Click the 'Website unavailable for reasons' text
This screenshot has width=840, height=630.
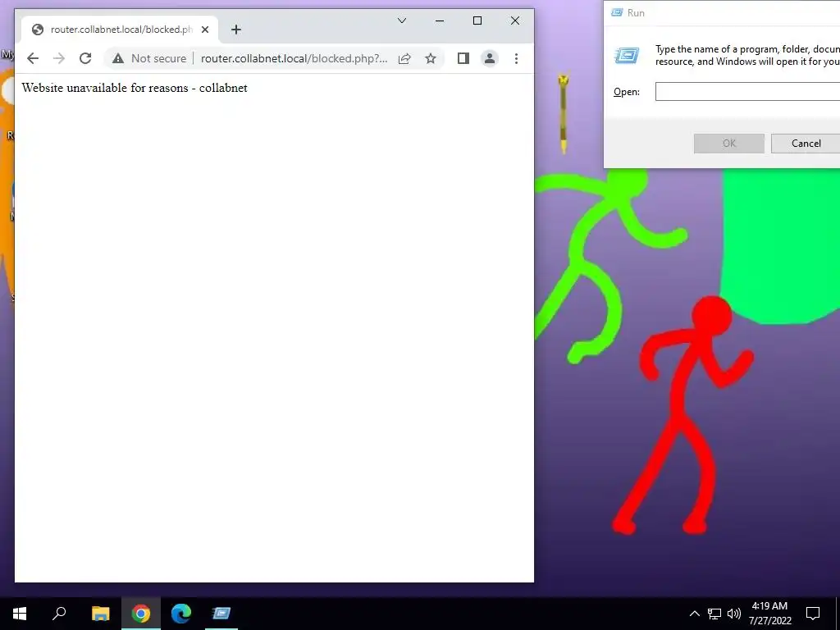point(105,88)
